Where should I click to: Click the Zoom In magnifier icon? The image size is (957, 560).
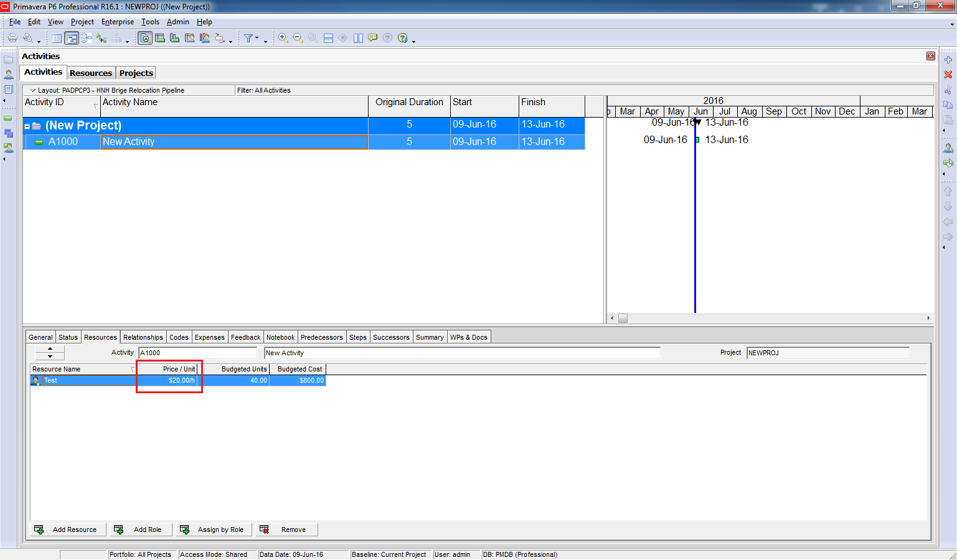tap(283, 38)
